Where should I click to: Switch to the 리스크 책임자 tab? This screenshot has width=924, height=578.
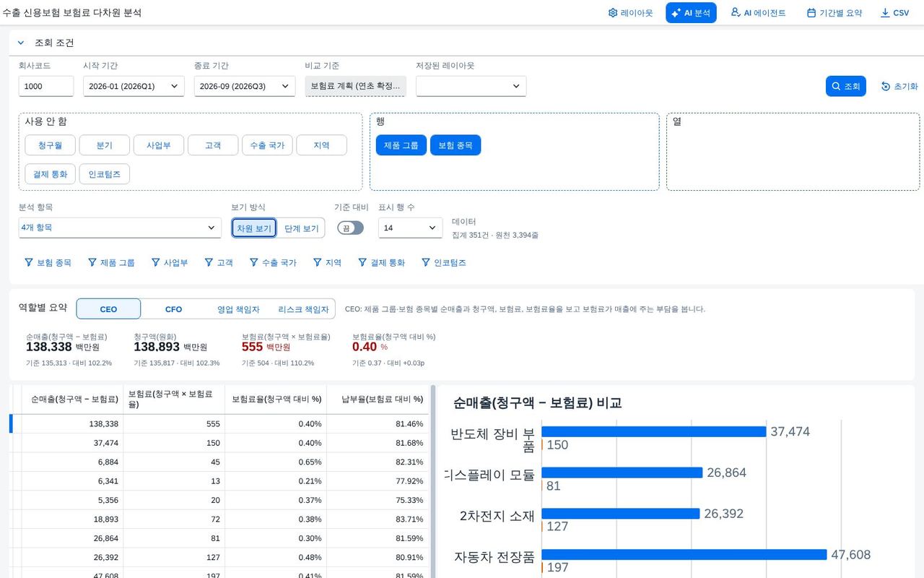click(303, 309)
